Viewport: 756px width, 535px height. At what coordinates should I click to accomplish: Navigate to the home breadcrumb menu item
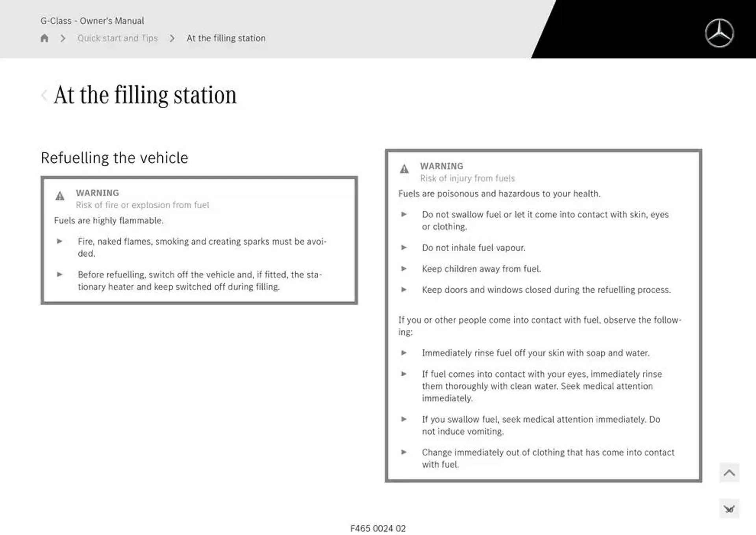coord(44,38)
